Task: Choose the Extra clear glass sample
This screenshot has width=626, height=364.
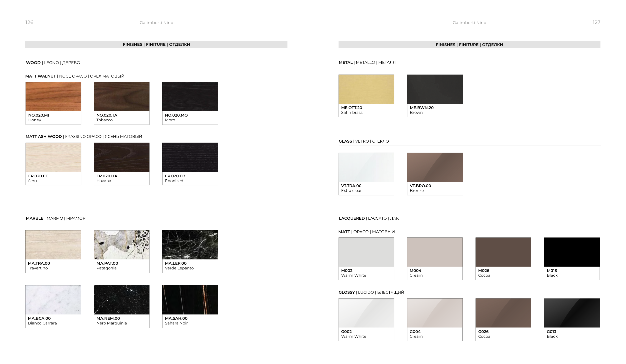Action: point(366,167)
